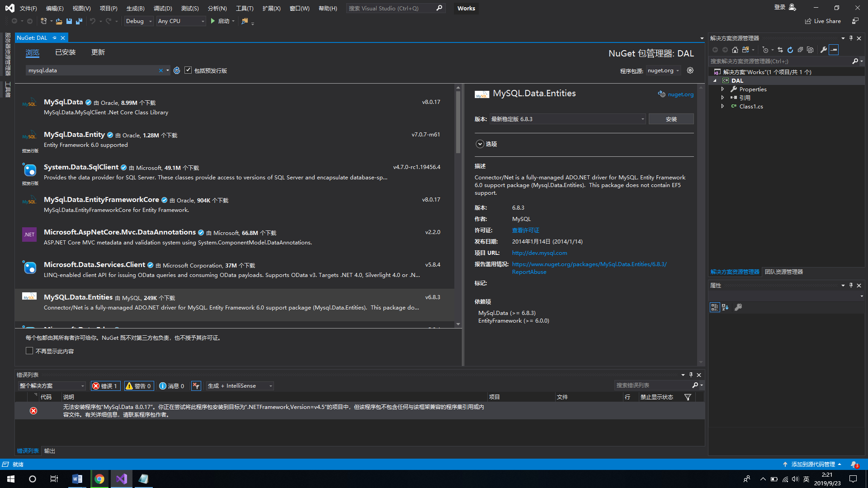Click the Pending Changes Filter clock icon
This screenshot has width=868, height=488.
pos(765,50)
